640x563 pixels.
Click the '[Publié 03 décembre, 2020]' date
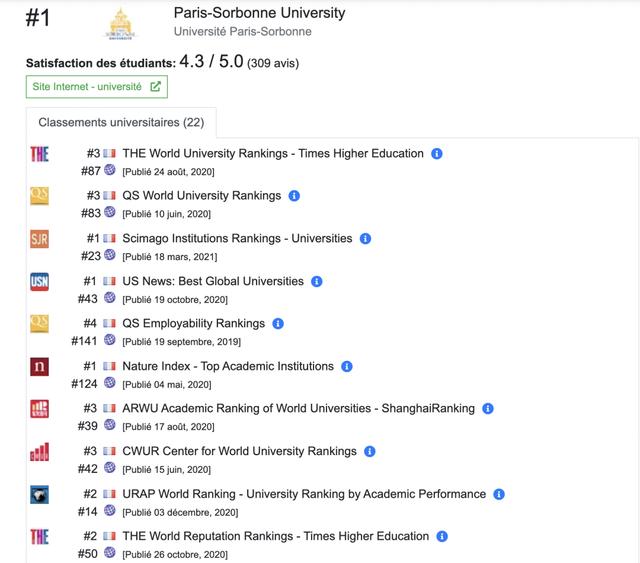(x=180, y=512)
